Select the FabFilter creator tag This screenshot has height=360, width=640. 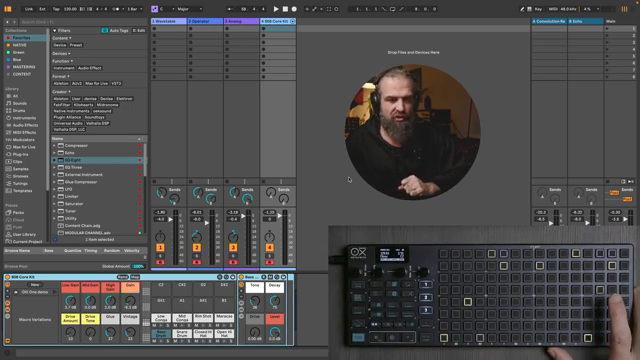[62, 105]
